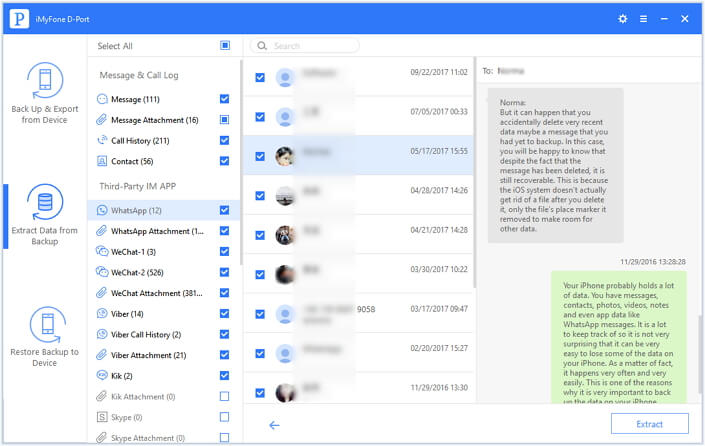Open conversation dated 11/29/2016 13:30
705x446 pixels.
[358, 388]
